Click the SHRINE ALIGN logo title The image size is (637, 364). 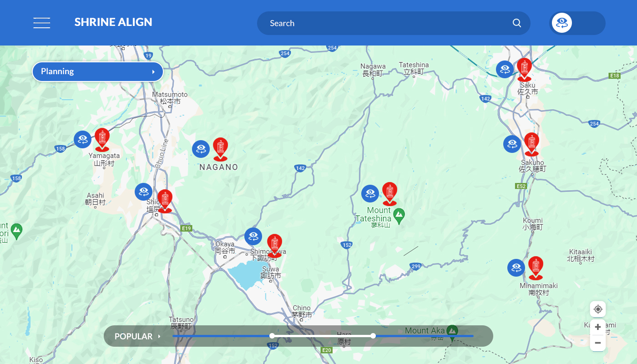click(x=113, y=22)
